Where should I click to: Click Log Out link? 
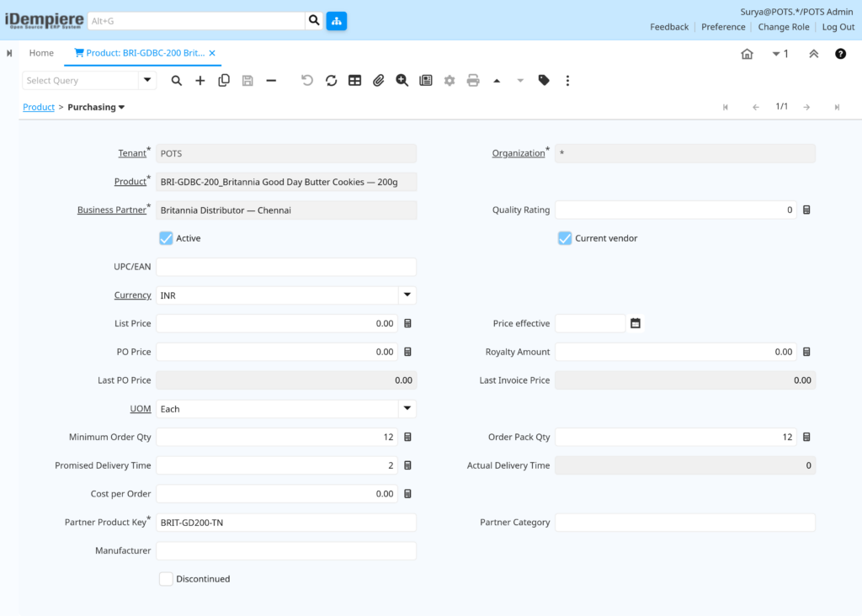pyautogui.click(x=838, y=27)
